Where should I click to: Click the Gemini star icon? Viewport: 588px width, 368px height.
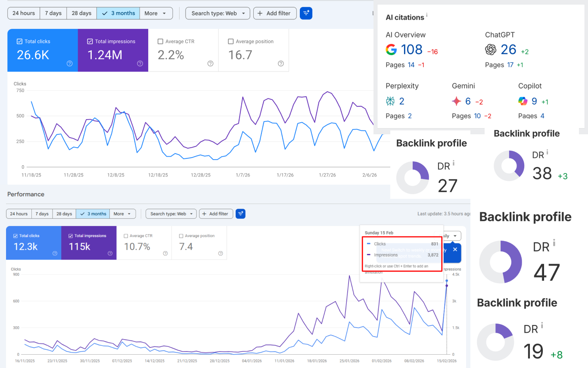[457, 101]
